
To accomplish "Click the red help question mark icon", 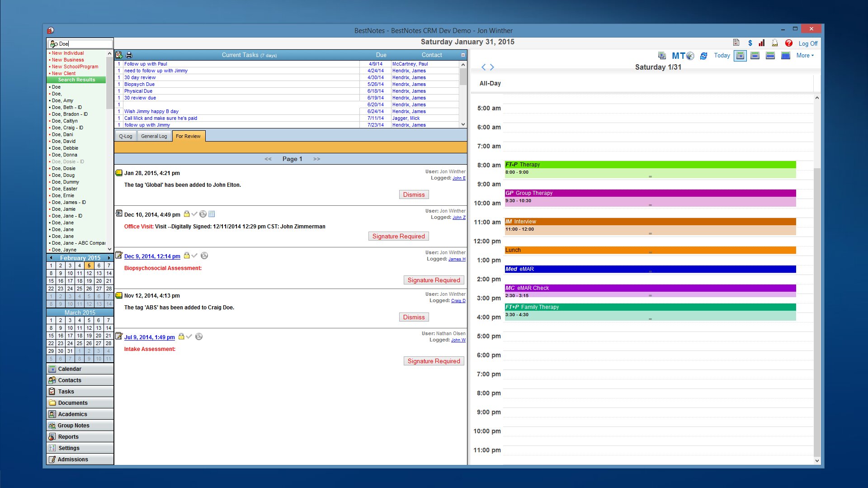I will 788,43.
